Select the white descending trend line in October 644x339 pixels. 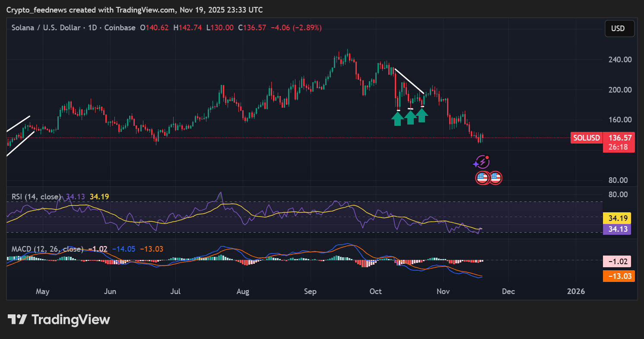pos(409,81)
